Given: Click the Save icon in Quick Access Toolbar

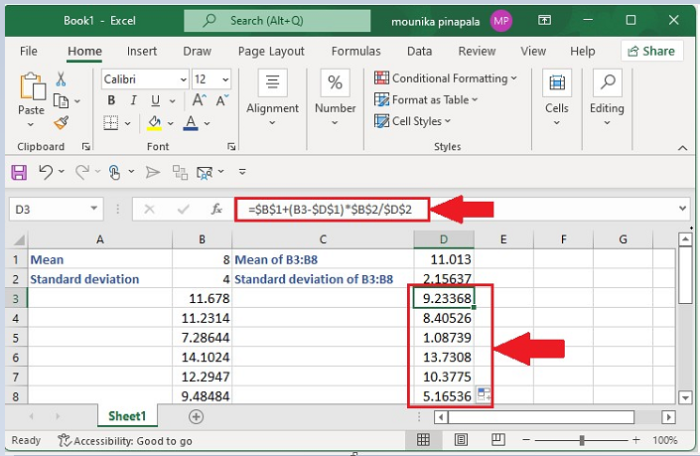Looking at the screenshot, I should [x=19, y=172].
